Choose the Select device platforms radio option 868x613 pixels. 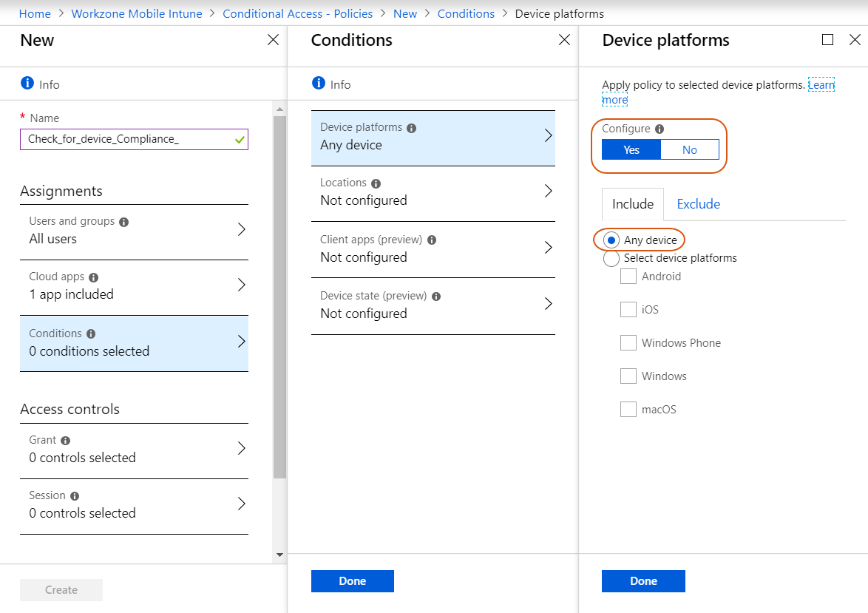[611, 259]
